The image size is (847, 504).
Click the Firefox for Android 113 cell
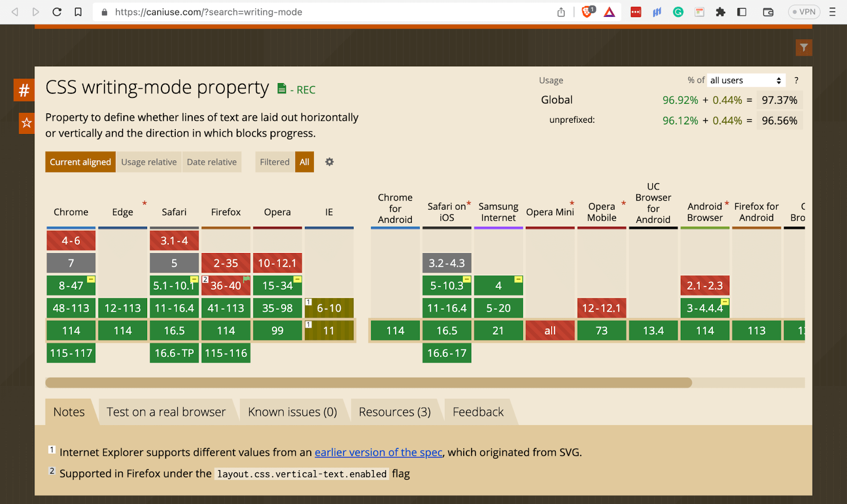coord(756,331)
